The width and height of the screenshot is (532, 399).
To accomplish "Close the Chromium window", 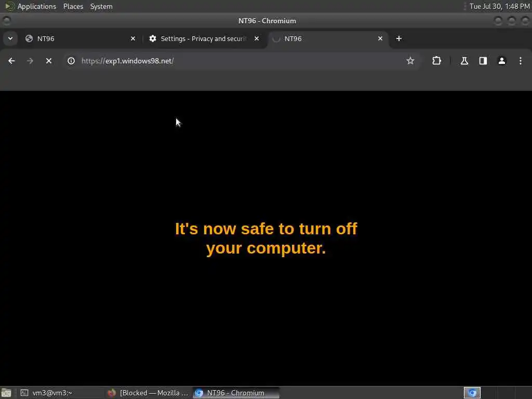I will (525, 21).
